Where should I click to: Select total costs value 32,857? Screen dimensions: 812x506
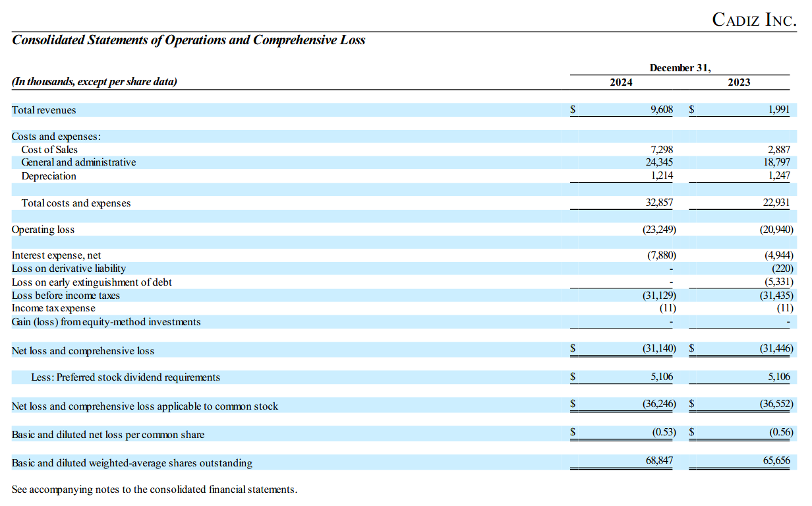660,203
